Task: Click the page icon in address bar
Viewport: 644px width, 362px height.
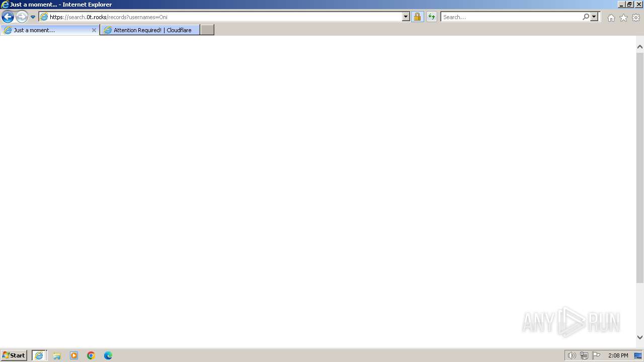Action: pyautogui.click(x=44, y=17)
